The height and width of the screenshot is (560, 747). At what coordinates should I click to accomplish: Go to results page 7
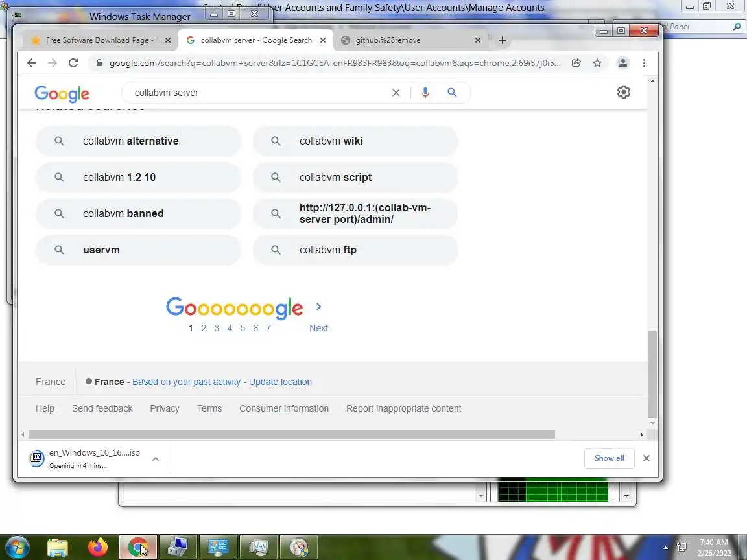(x=268, y=328)
